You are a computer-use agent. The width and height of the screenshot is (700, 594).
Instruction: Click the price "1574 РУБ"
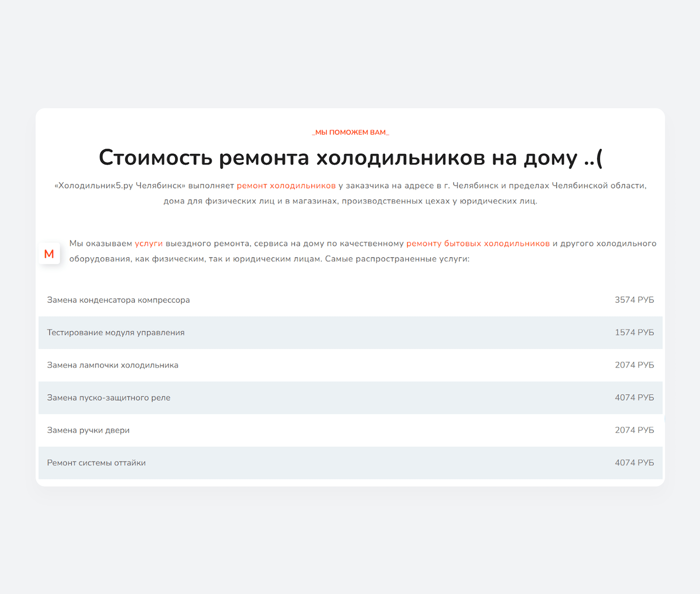(634, 332)
